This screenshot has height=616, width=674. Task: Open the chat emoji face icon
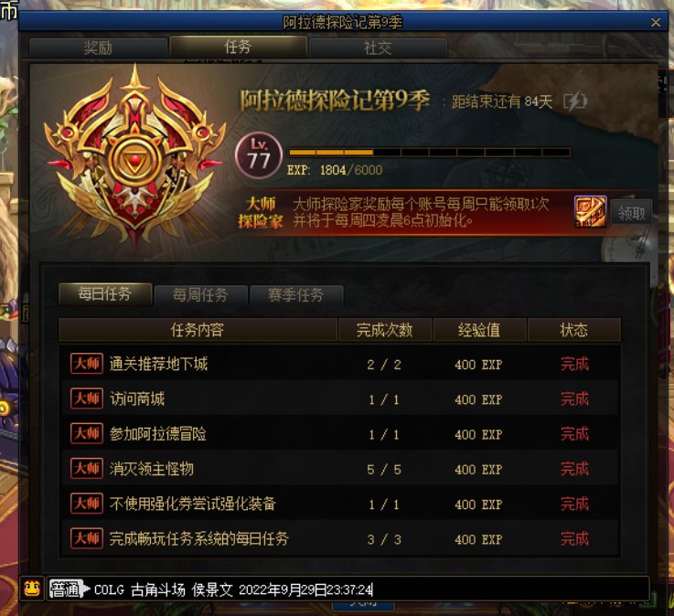click(32, 589)
